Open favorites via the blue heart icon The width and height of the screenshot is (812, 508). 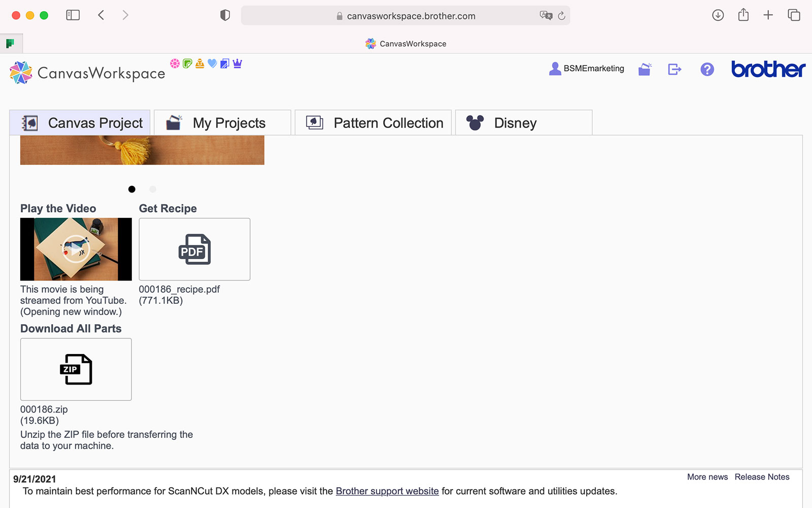212,63
